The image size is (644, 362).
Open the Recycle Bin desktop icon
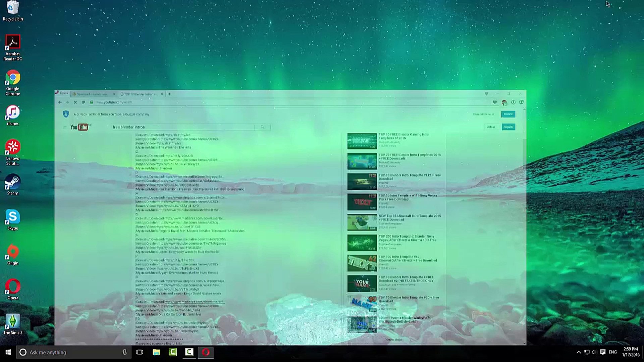[x=12, y=10]
